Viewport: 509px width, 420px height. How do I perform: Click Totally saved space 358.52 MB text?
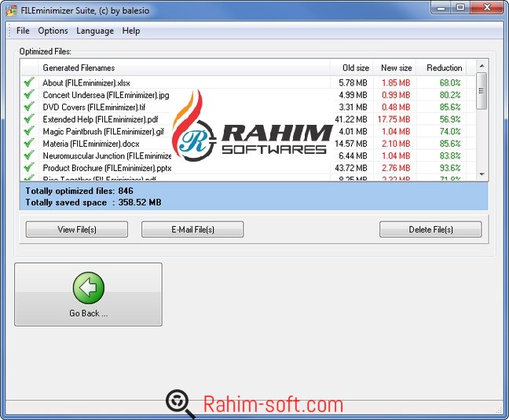(93, 203)
